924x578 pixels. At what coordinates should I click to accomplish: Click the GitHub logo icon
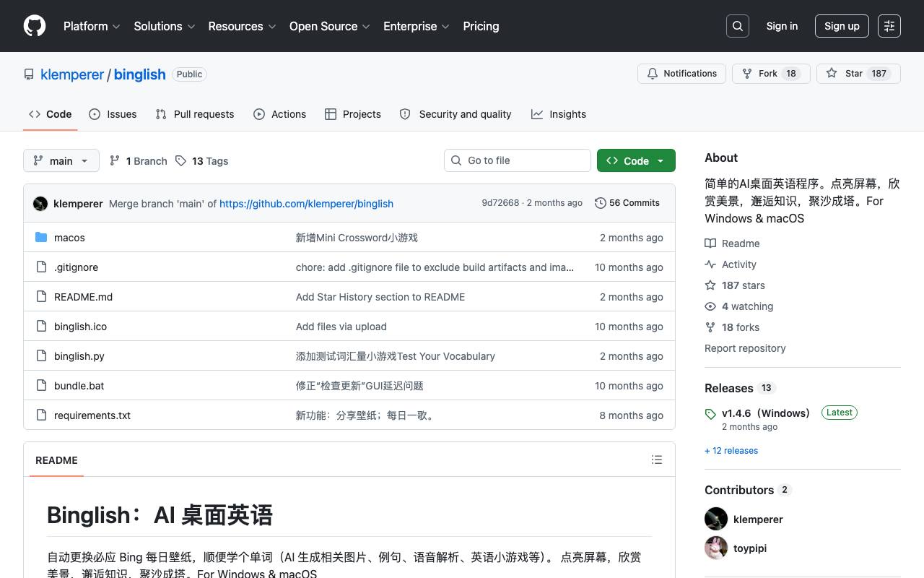(35, 26)
